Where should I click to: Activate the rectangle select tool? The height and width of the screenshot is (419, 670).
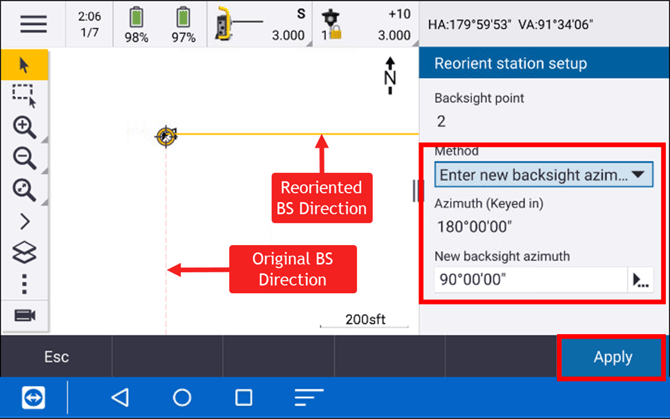coord(24,96)
